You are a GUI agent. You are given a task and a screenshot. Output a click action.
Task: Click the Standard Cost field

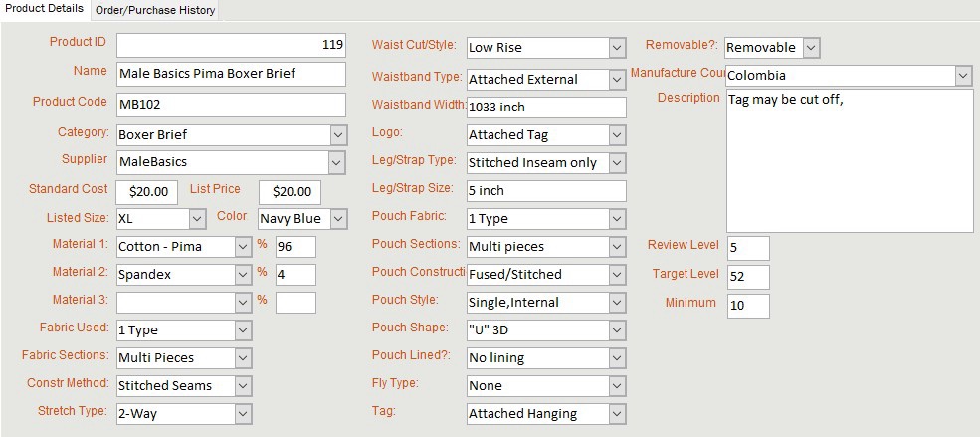(148, 191)
